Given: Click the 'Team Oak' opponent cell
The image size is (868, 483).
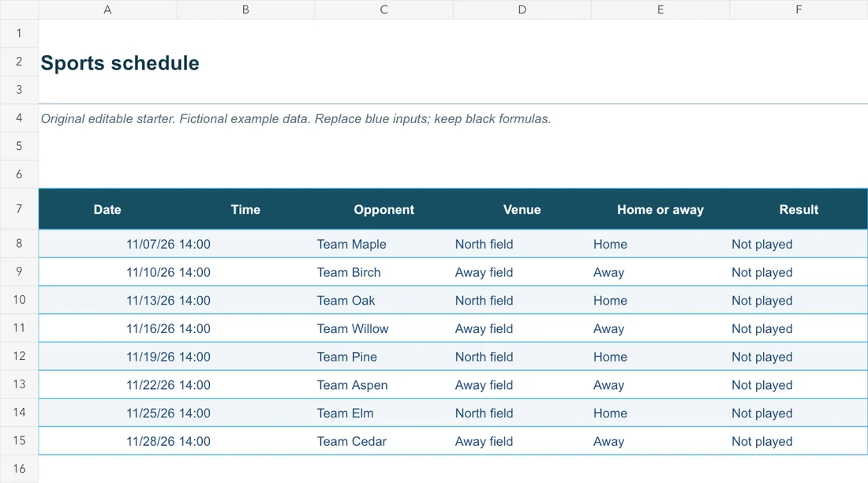Looking at the screenshot, I should 383,301.
